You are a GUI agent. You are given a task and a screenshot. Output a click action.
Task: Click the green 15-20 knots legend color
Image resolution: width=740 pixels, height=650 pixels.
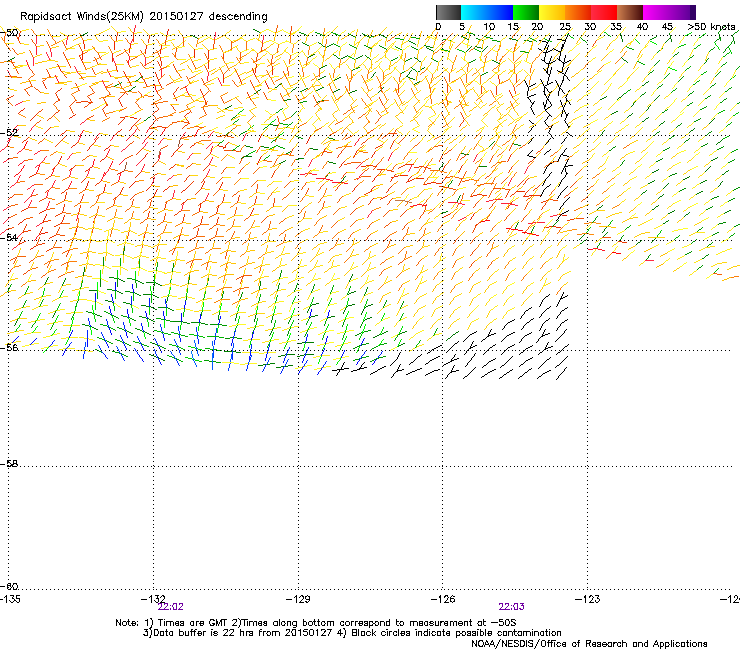tap(526, 12)
